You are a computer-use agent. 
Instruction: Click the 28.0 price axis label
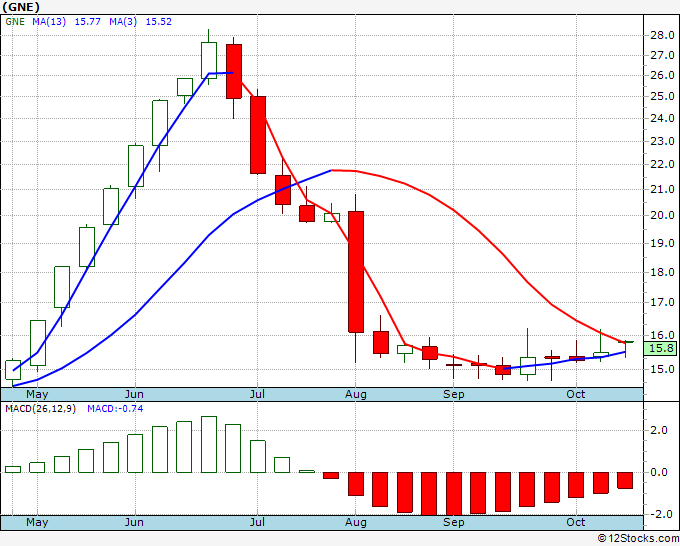pos(662,36)
